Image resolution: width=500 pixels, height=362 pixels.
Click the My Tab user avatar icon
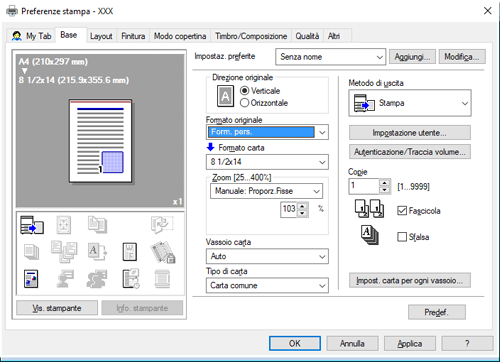coord(17,36)
